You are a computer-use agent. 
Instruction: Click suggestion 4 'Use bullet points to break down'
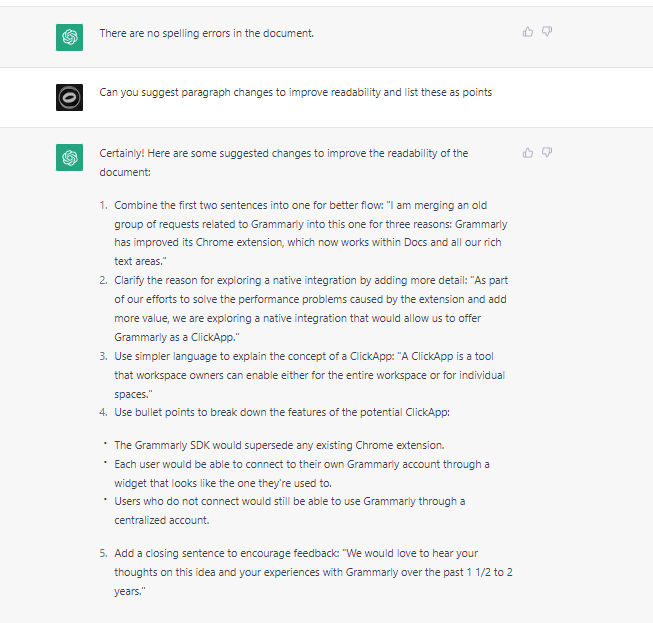click(282, 412)
